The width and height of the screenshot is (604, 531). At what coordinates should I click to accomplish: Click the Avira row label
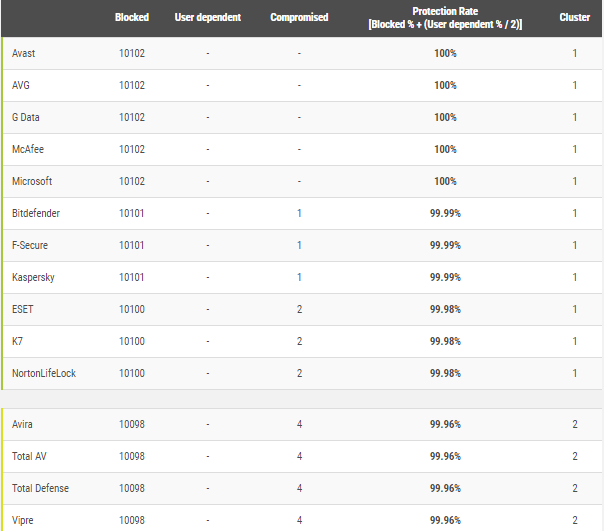24,424
